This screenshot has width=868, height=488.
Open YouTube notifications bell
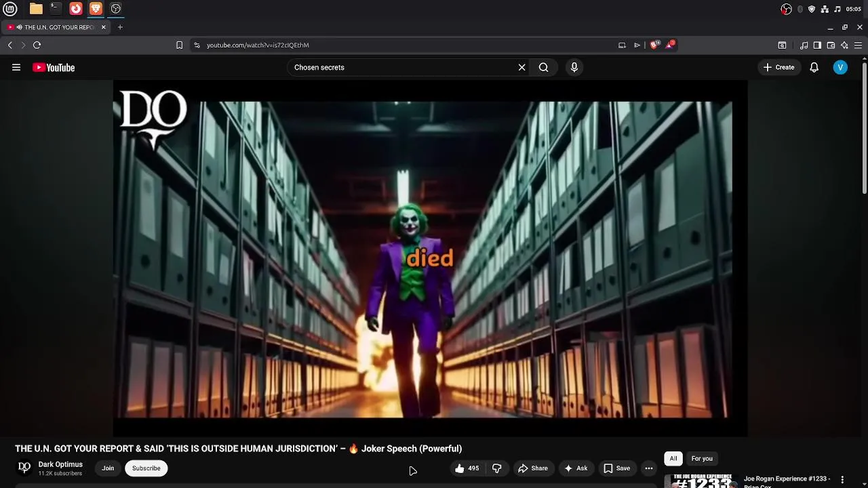[x=814, y=67]
